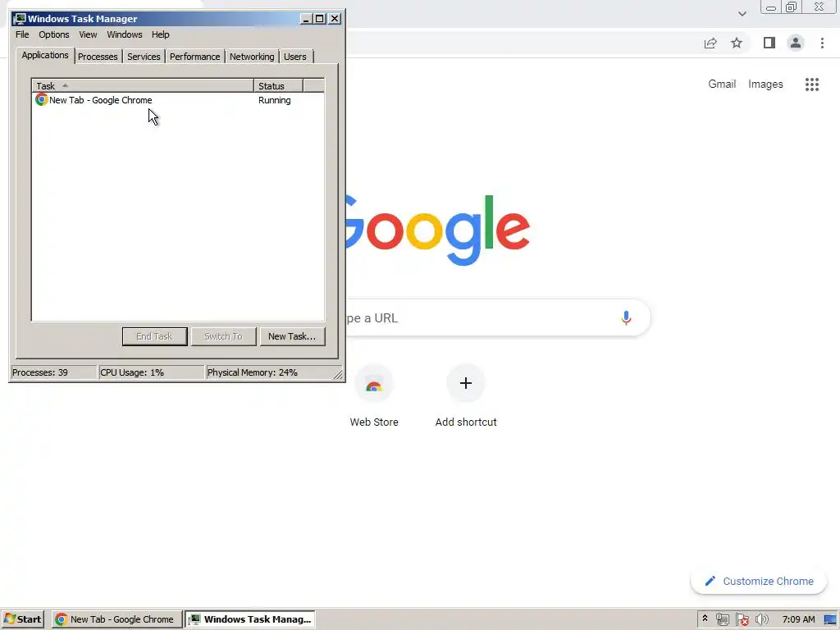The height and width of the screenshot is (630, 840).
Task: Open Web Store shortcut icon
Action: pos(374,384)
